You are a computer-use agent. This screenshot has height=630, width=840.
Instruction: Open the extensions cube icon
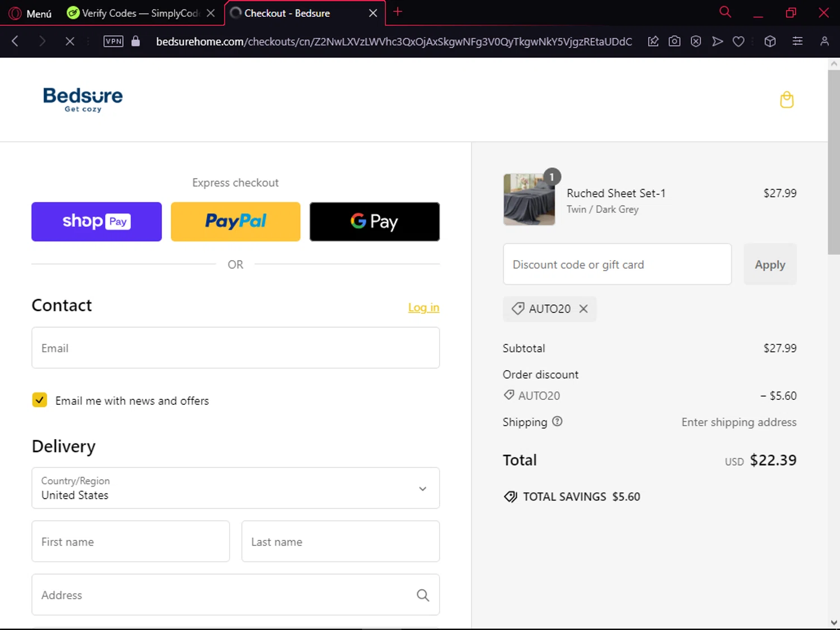(x=770, y=41)
